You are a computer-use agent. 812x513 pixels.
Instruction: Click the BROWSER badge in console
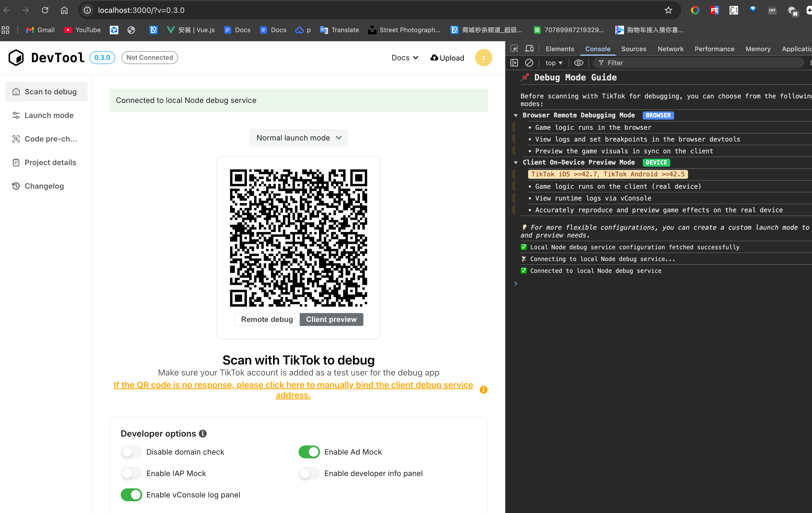(x=658, y=115)
